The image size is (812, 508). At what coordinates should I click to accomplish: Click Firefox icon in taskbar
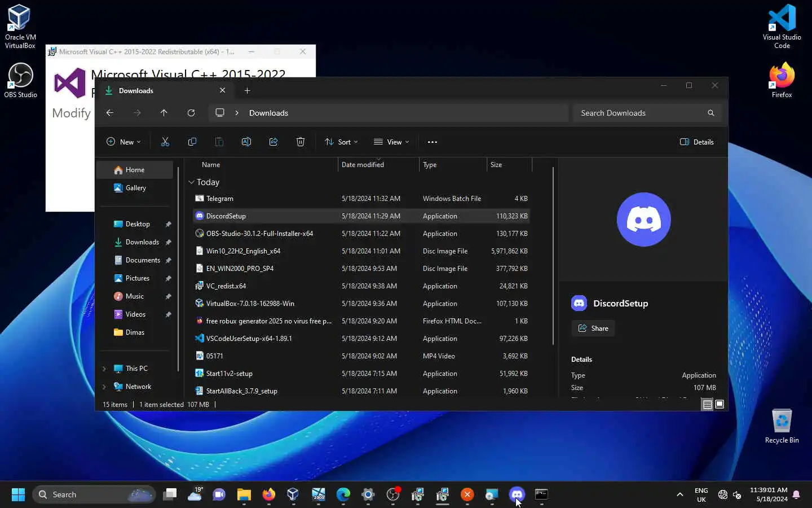click(x=269, y=494)
